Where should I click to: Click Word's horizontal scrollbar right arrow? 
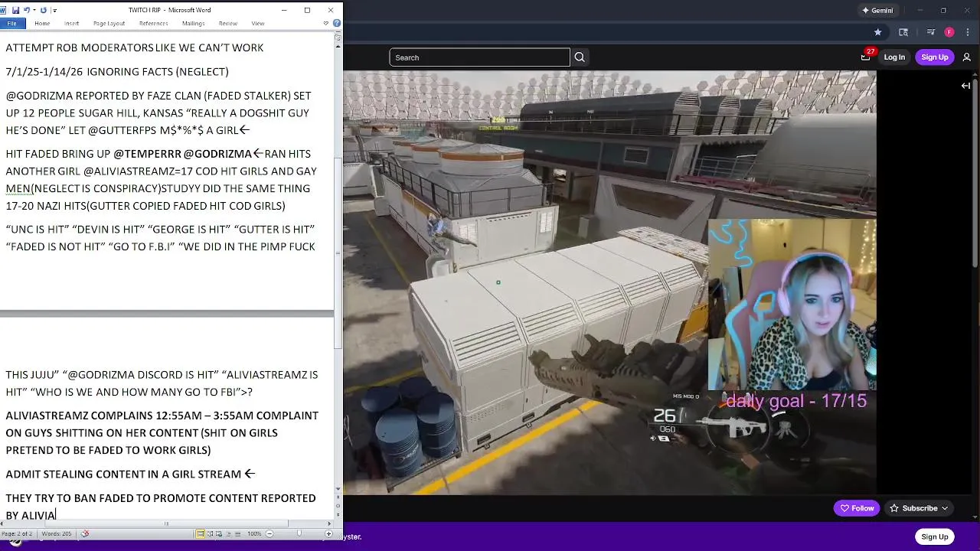328,524
